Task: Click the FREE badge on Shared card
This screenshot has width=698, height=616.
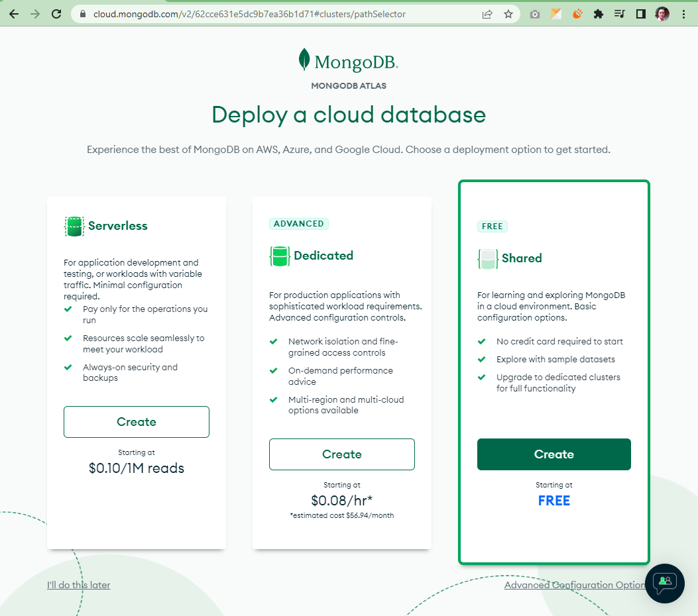Action: tap(493, 227)
